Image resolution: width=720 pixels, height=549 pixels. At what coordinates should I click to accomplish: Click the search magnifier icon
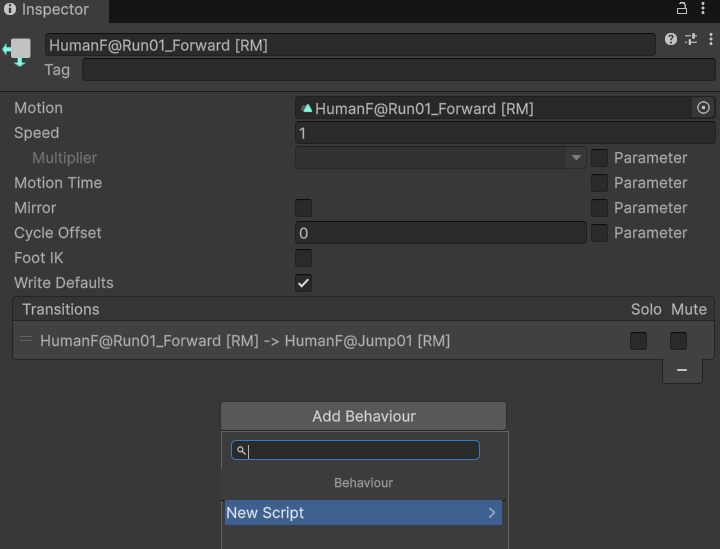tap(242, 451)
